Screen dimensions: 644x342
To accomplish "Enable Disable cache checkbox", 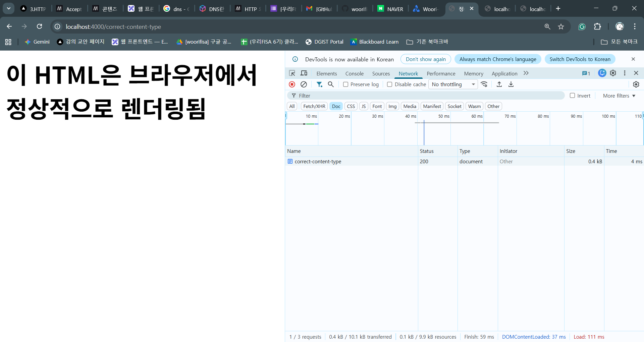I will click(x=389, y=84).
